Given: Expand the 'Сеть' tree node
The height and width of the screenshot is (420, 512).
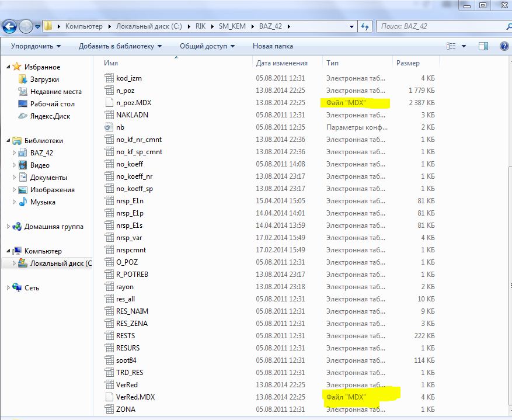Looking at the screenshot, I should coord(9,288).
